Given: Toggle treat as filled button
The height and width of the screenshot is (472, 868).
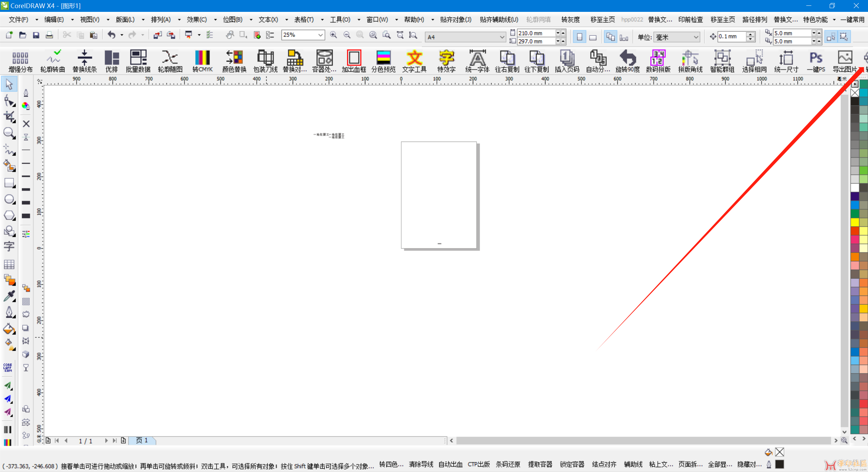Looking at the screenshot, I should tap(831, 37).
